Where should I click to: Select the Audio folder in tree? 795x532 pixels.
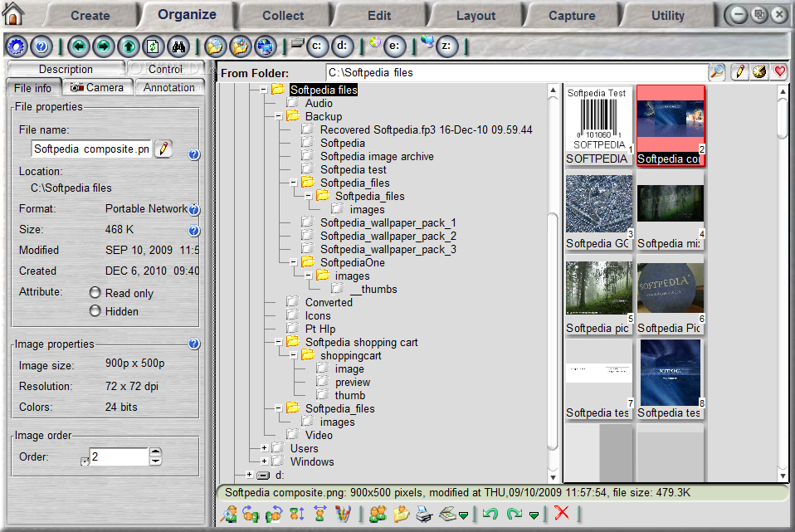(x=319, y=103)
